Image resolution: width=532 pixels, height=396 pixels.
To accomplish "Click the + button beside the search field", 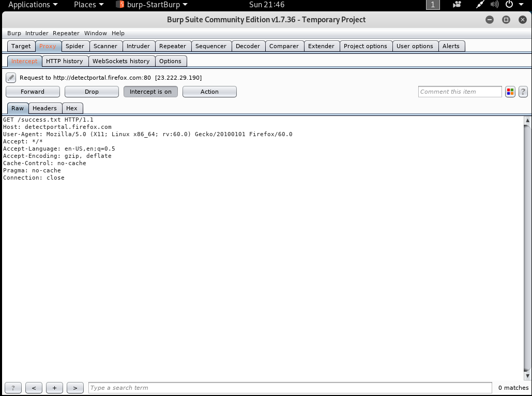I will [54, 387].
